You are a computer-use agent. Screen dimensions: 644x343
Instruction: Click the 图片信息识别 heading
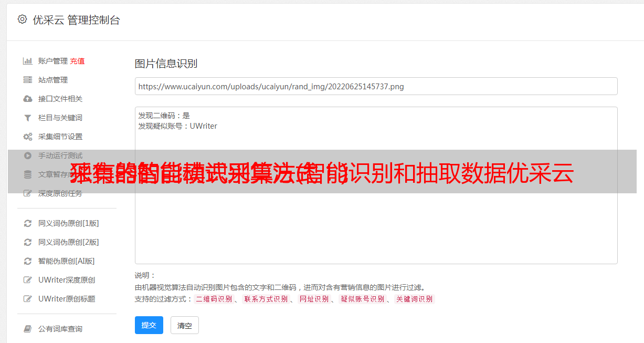pyautogui.click(x=166, y=64)
